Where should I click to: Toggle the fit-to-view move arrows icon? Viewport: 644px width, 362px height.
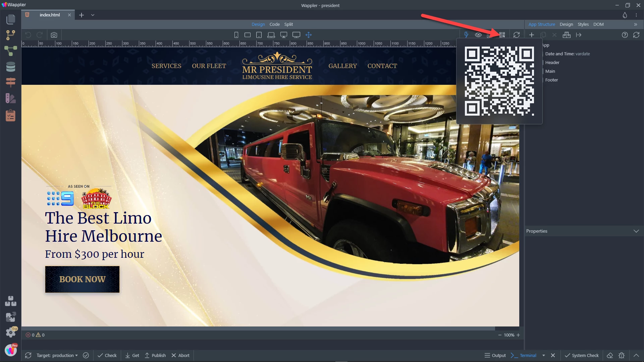[309, 35]
